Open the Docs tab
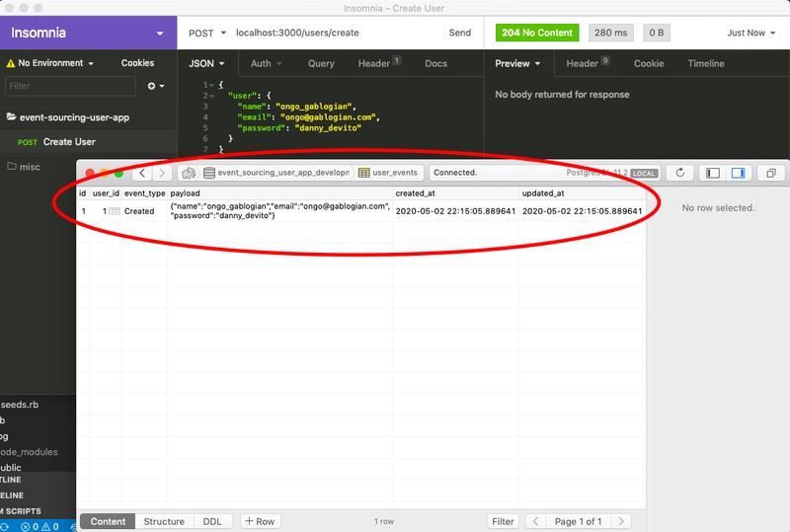This screenshot has width=790, height=532. [435, 63]
